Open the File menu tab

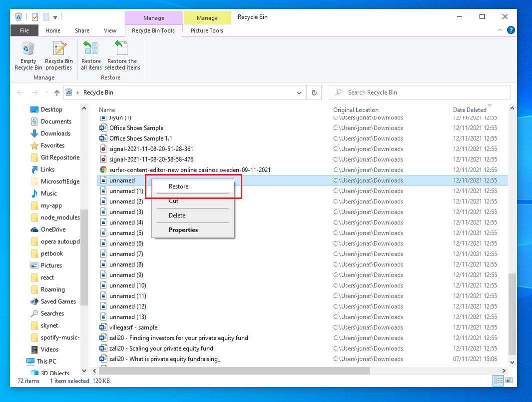point(24,30)
